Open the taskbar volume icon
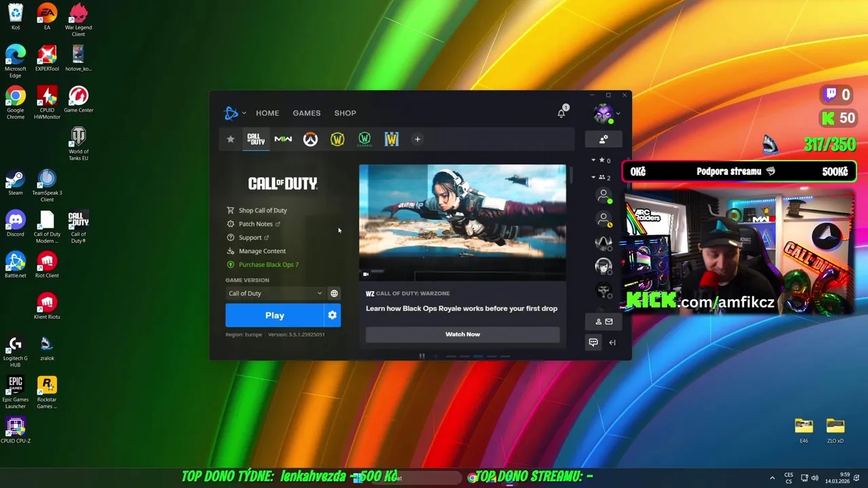Image resolution: width=868 pixels, height=488 pixels. (814, 478)
